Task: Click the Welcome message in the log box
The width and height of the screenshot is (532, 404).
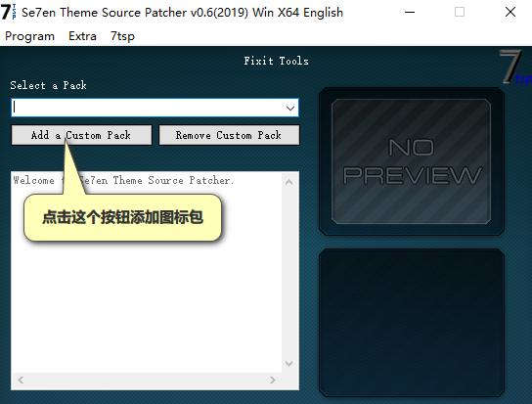Action: [123, 180]
